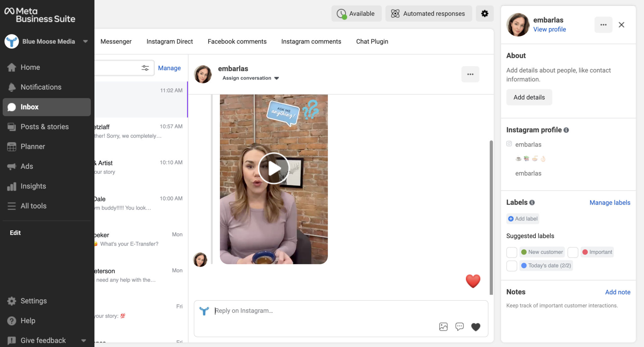
Task: Click the conversation scrollbar
Action: tap(491, 217)
